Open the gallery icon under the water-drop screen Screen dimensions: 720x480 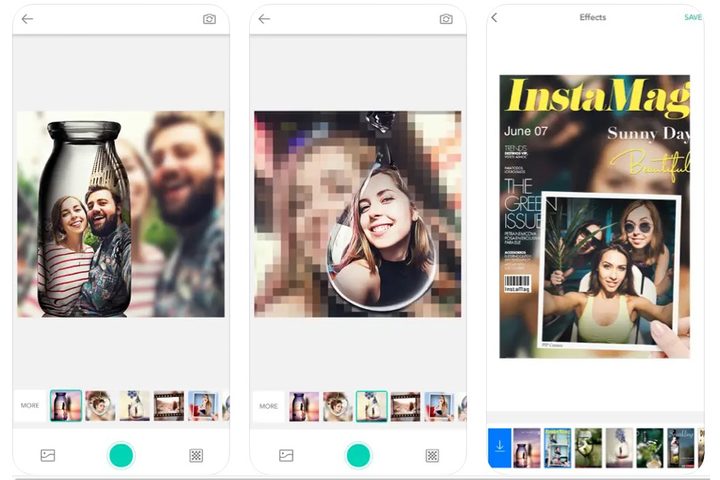[x=286, y=455]
